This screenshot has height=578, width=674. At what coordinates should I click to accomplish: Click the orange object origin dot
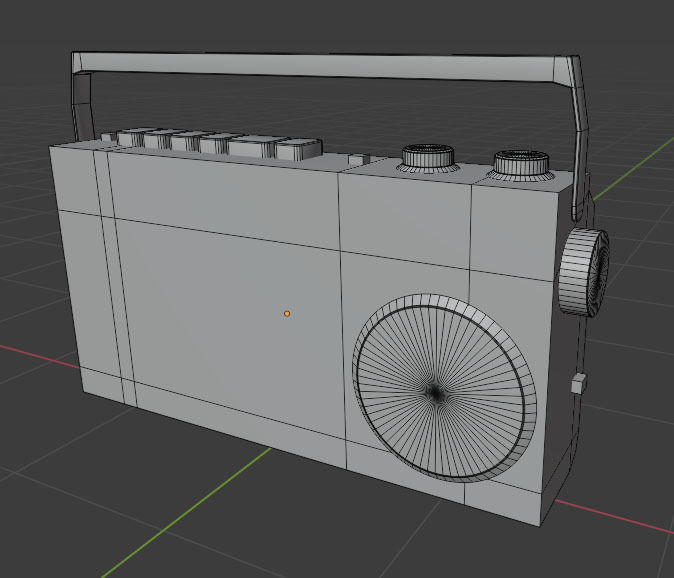coord(287,314)
